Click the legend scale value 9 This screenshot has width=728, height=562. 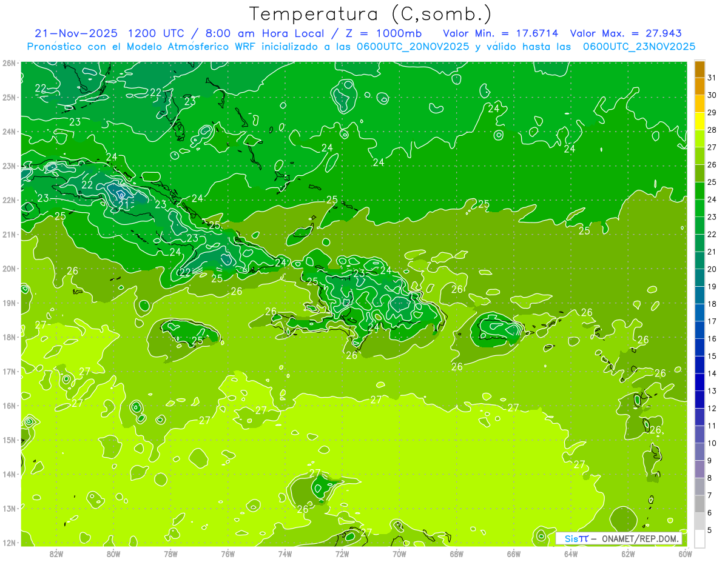point(709,461)
